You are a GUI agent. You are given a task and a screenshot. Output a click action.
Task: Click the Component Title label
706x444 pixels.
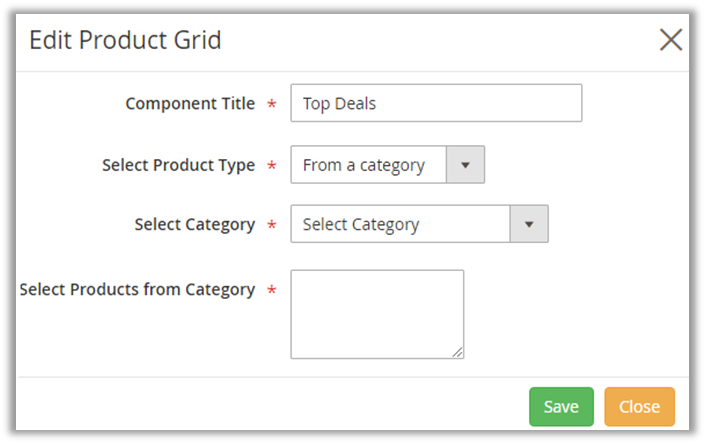190,104
